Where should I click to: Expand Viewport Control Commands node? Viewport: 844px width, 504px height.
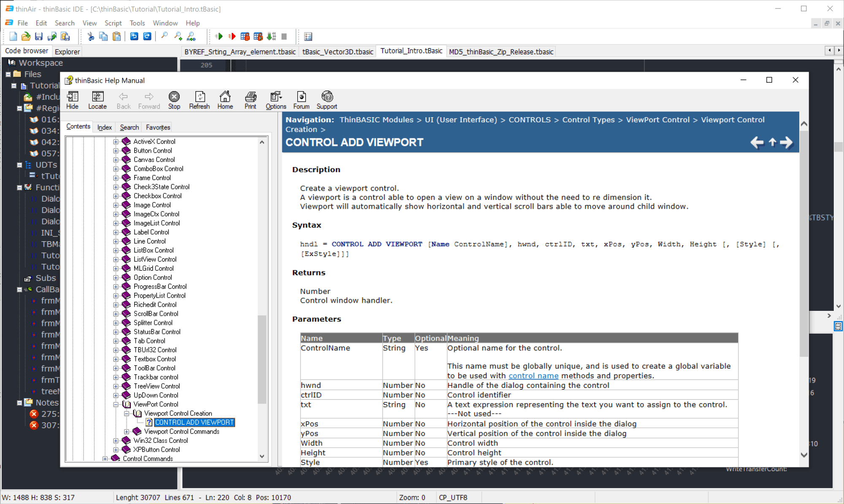coord(126,432)
